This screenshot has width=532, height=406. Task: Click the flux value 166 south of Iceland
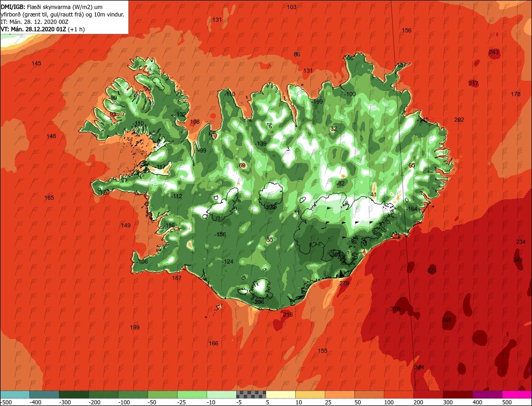click(x=213, y=343)
